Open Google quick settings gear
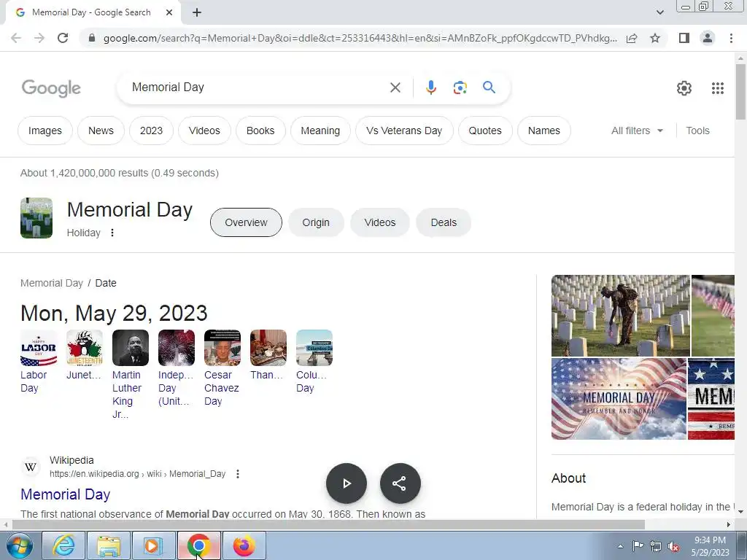The image size is (747, 560). [x=684, y=88]
